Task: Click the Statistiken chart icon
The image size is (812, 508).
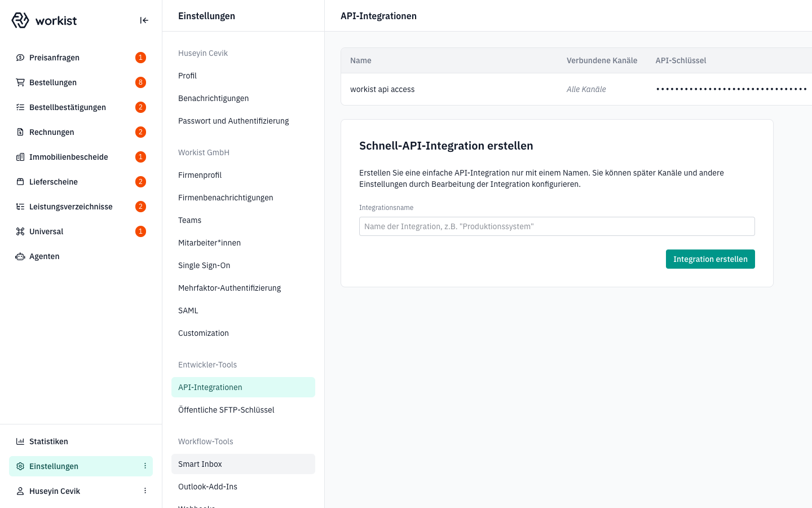Action: (20, 441)
